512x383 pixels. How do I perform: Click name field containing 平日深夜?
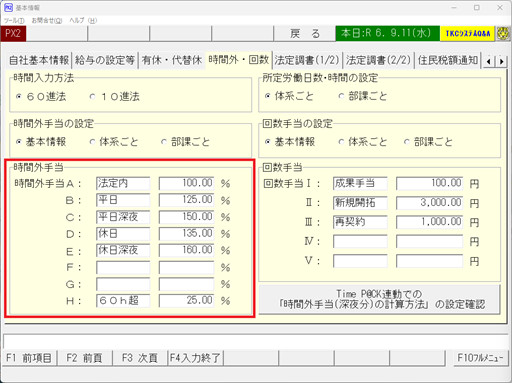pos(123,217)
